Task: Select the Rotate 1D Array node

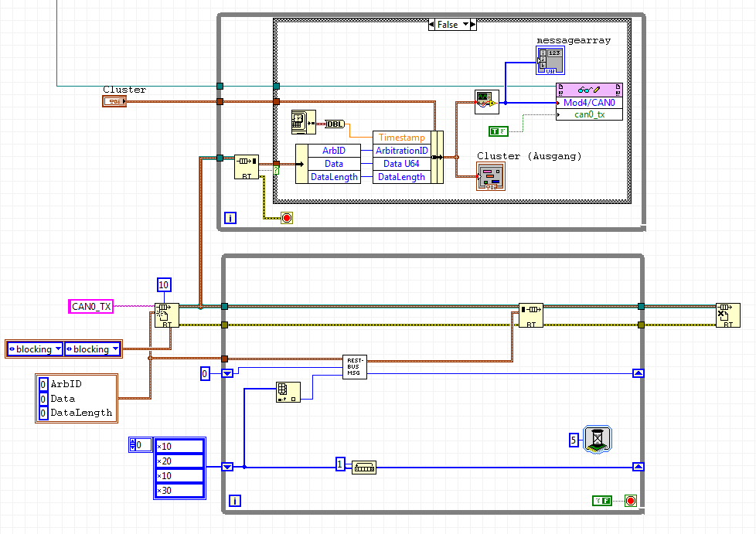Action: click(364, 468)
